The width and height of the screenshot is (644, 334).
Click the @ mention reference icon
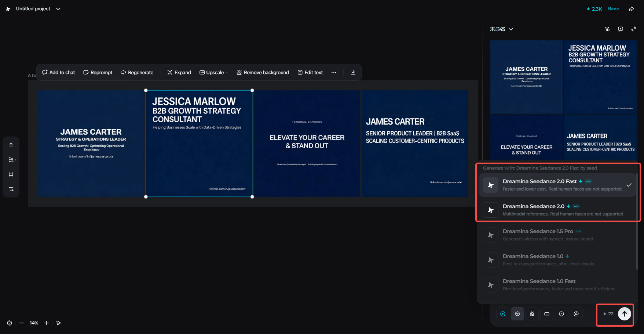point(576,314)
